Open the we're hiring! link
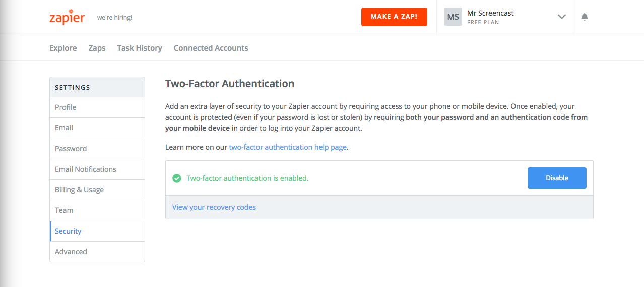 [114, 18]
